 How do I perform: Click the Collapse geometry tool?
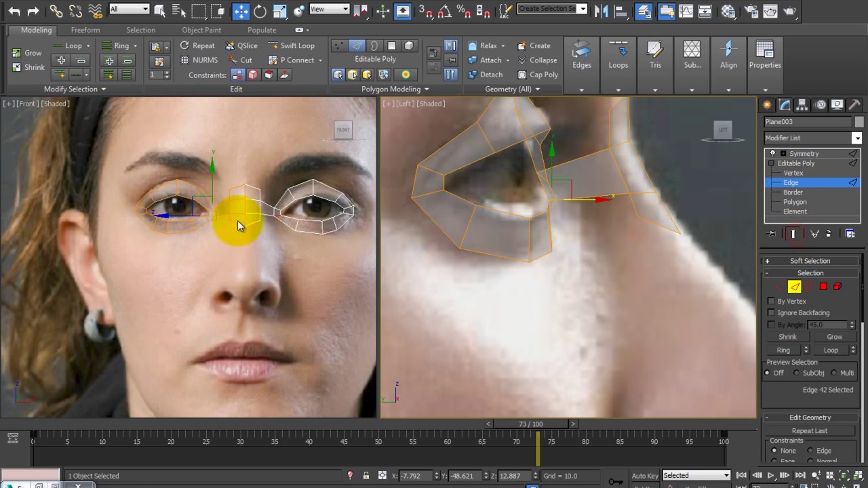click(x=537, y=60)
